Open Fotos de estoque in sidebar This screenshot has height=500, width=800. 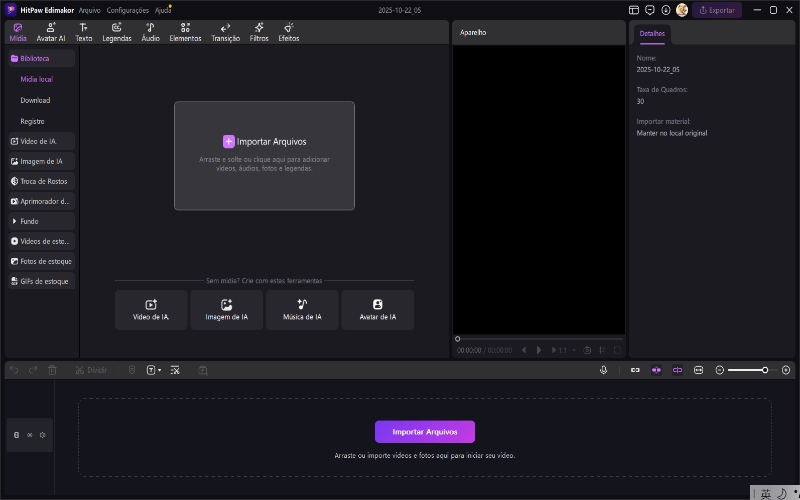[42, 261]
